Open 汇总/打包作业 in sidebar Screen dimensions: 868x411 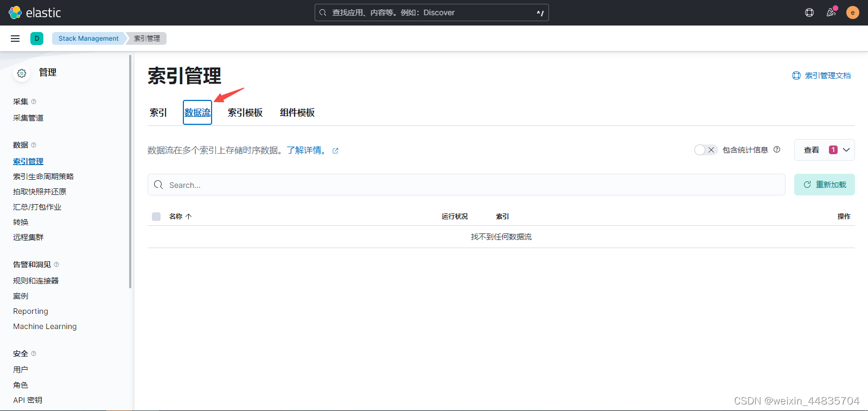click(37, 207)
